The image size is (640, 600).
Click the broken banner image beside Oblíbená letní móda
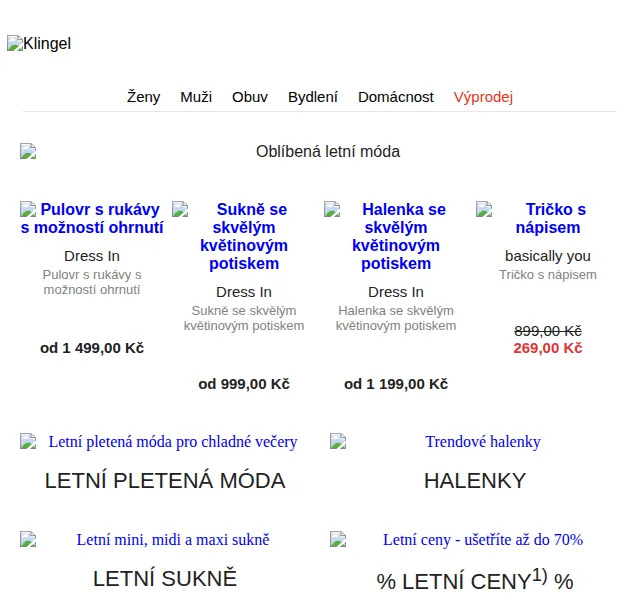(x=28, y=151)
